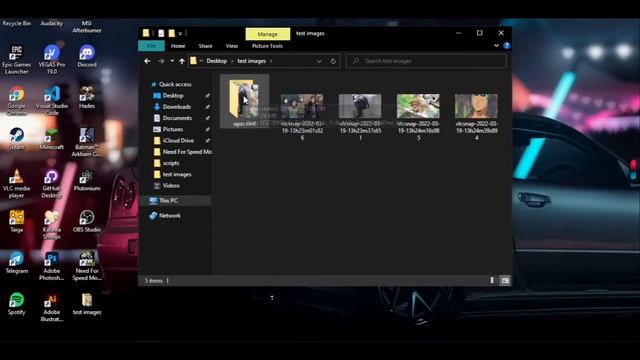Launch Telegram from the desktop
640x360 pixels.
[16, 262]
